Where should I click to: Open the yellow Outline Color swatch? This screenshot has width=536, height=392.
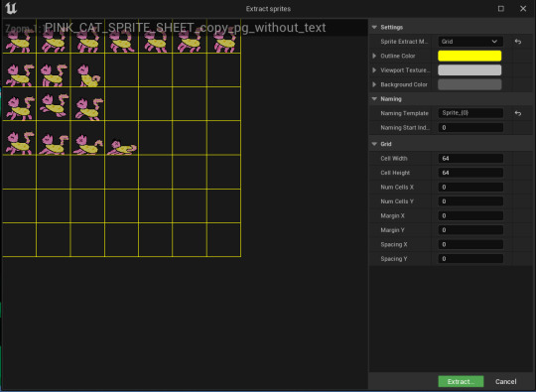pyautogui.click(x=469, y=56)
